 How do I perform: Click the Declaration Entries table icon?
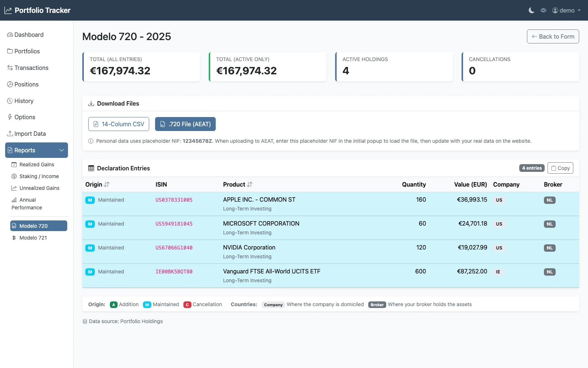pyautogui.click(x=91, y=168)
